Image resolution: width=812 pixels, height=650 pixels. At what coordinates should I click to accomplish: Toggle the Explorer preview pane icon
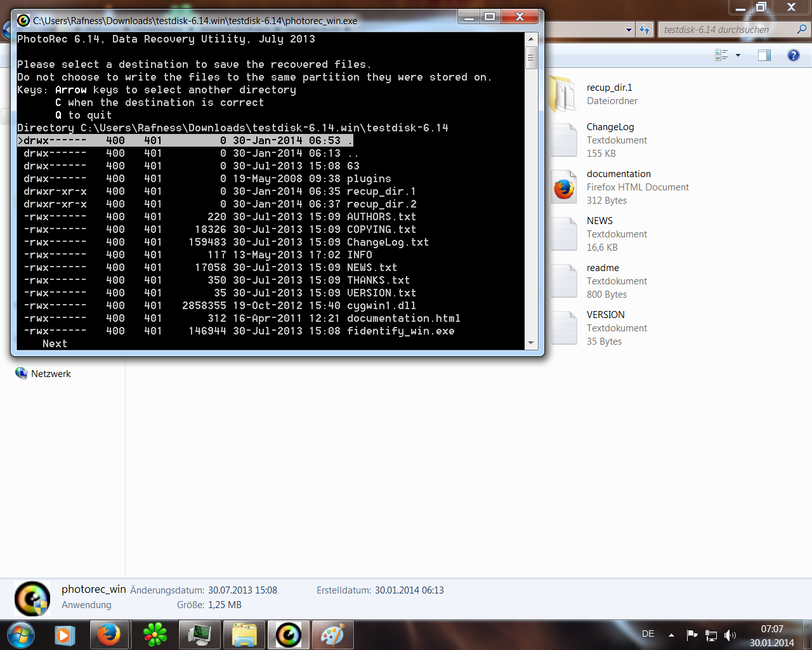coord(764,55)
